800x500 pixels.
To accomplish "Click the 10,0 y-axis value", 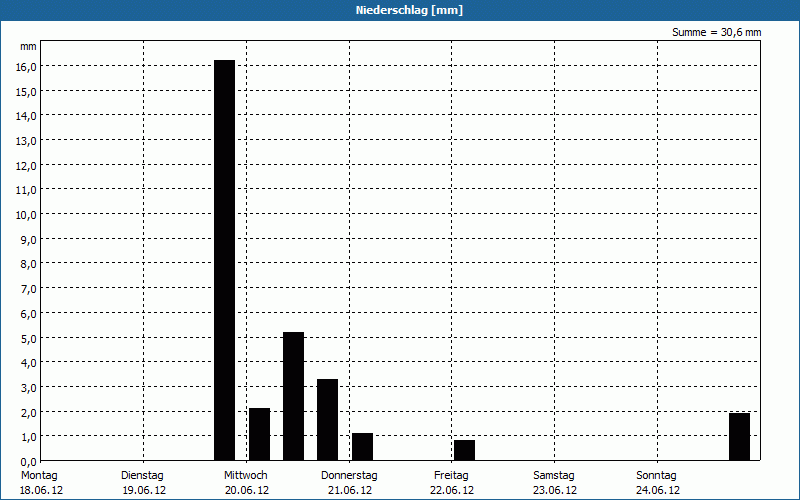I will click(27, 215).
